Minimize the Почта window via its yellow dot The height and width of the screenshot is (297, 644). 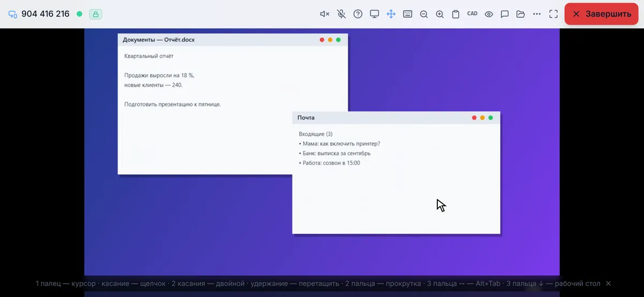point(482,118)
